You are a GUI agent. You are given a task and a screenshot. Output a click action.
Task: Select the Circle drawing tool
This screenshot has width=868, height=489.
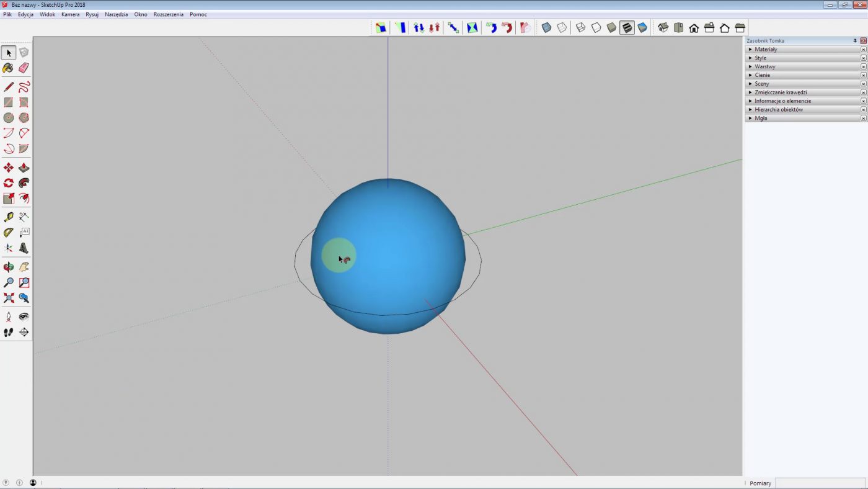point(8,117)
